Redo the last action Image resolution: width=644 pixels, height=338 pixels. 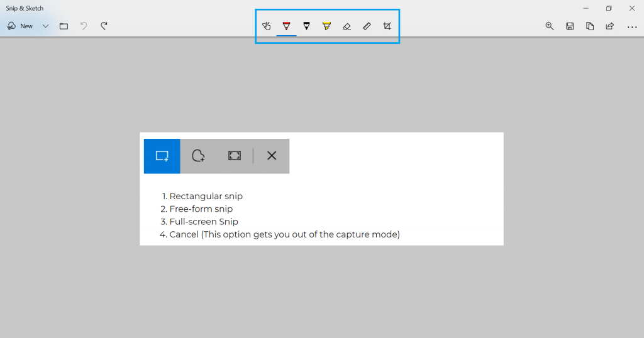click(104, 26)
